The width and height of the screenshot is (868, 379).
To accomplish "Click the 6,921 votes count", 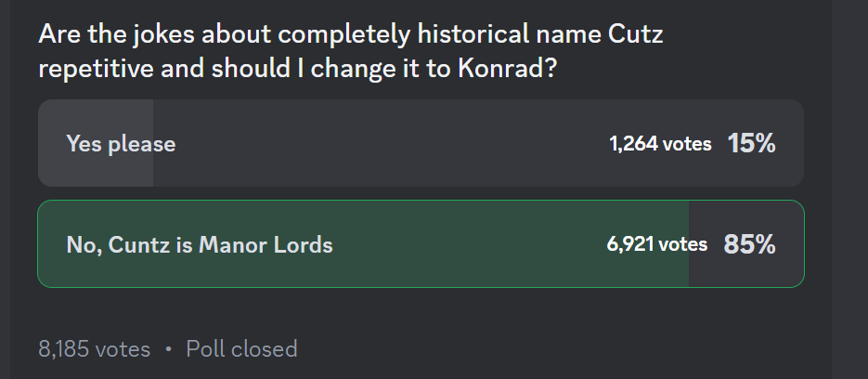I will [656, 245].
